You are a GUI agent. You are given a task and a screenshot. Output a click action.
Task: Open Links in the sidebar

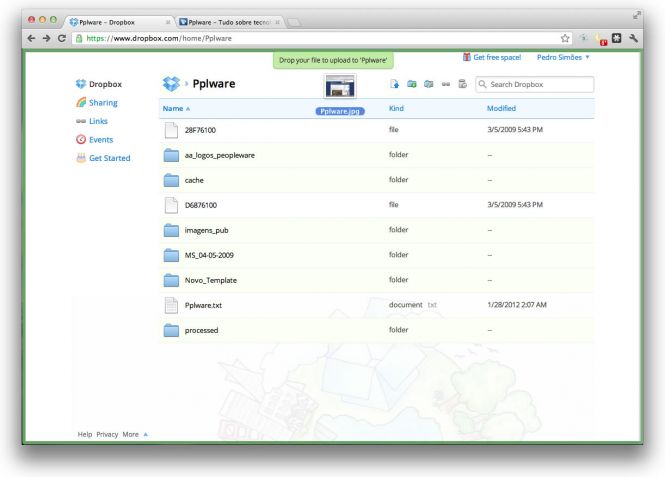tap(92, 121)
